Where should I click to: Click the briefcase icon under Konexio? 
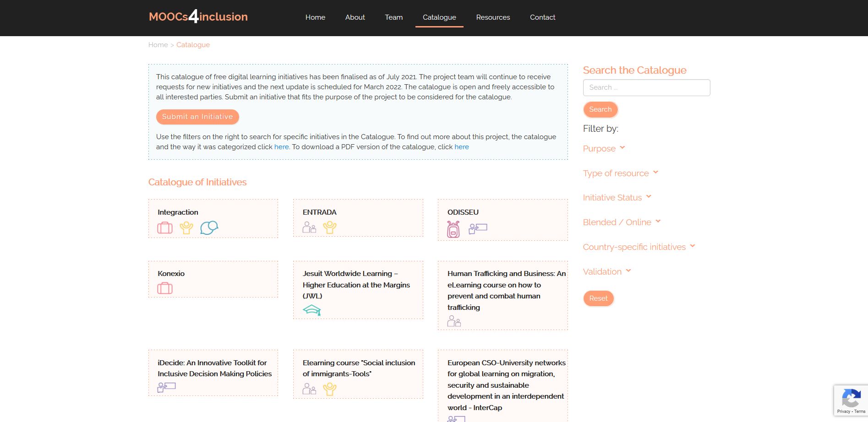165,288
